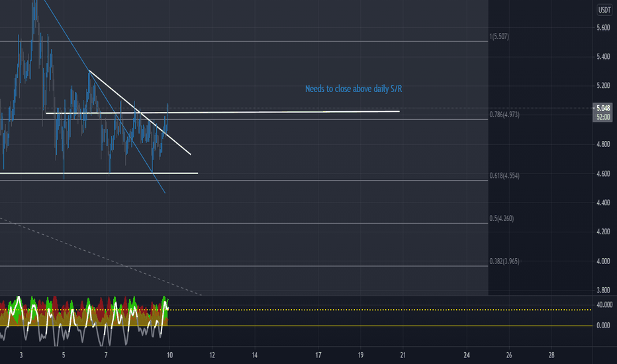The height and width of the screenshot is (364, 617).
Task: Select the 'Needs to close above daily S/R' annotation
Action: coord(354,89)
